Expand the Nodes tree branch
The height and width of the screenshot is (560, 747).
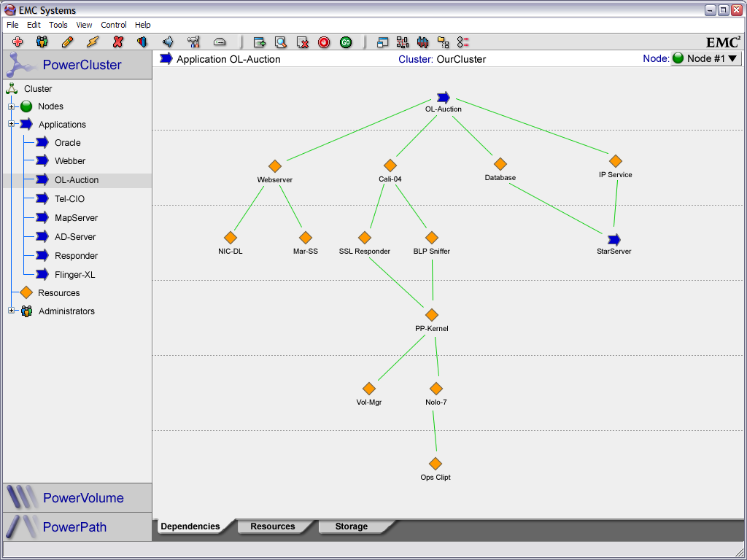click(12, 106)
